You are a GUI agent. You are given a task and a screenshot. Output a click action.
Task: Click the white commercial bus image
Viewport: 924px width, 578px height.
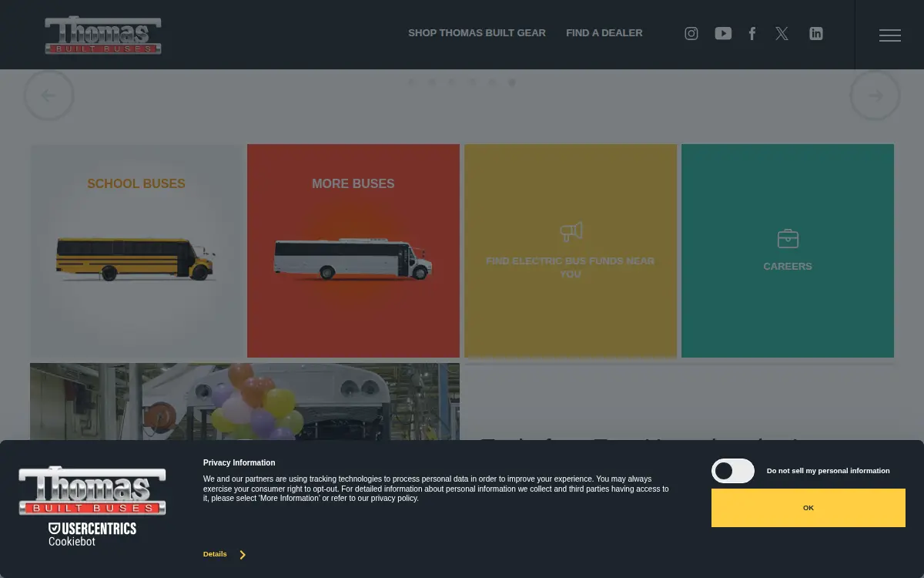click(353, 258)
